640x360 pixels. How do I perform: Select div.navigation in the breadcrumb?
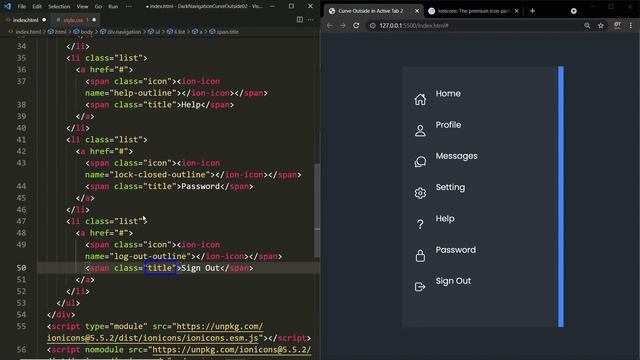click(x=124, y=31)
